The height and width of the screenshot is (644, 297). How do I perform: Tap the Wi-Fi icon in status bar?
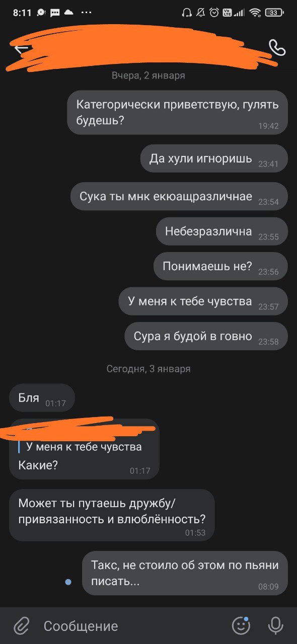255,13
